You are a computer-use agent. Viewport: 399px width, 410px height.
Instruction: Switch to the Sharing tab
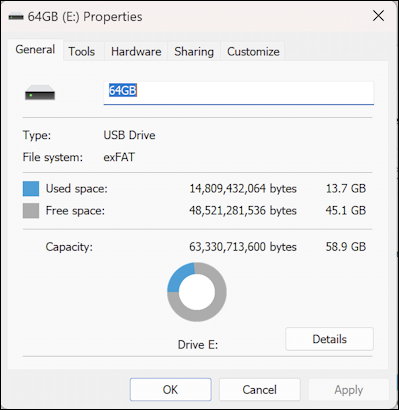[x=194, y=51]
